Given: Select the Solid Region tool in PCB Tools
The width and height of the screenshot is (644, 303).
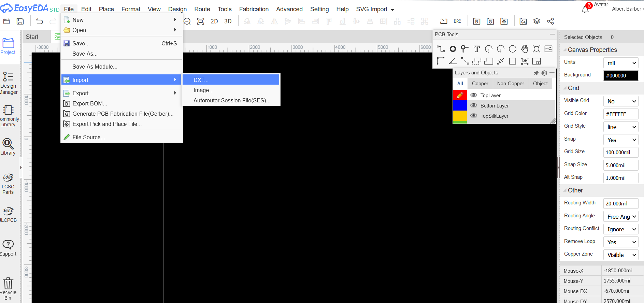Looking at the screenshot, I should (489, 61).
